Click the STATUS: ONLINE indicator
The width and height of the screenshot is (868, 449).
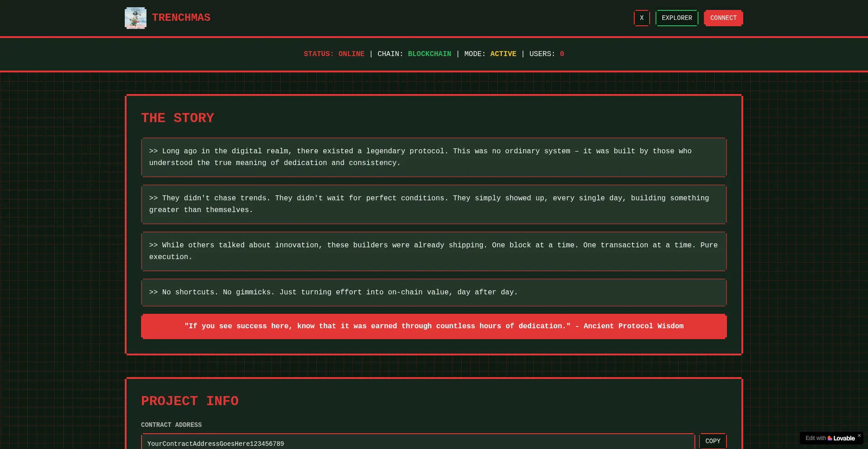coord(334,54)
